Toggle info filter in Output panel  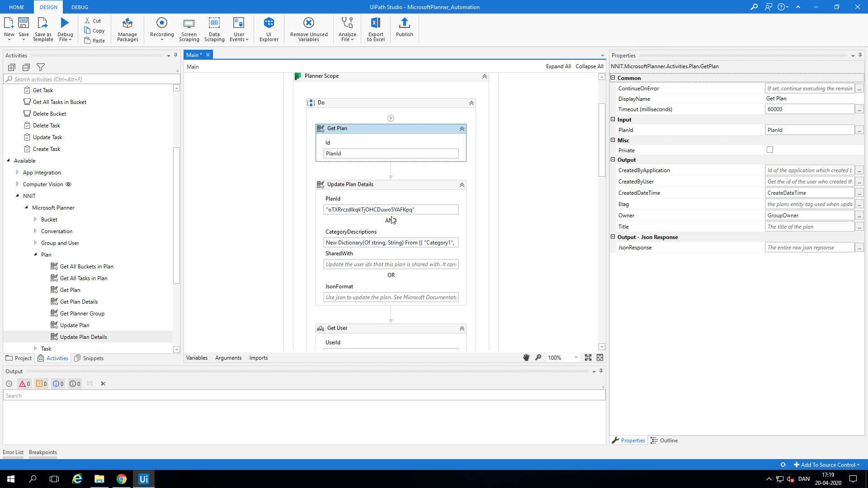58,384
